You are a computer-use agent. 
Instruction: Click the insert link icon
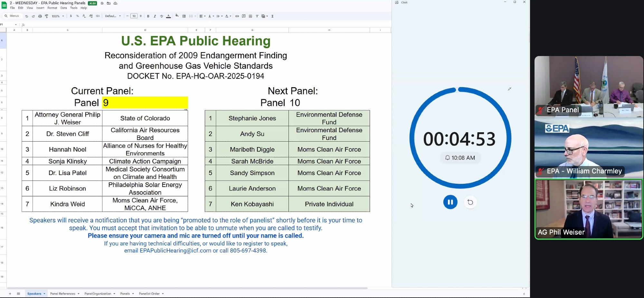coord(237,16)
